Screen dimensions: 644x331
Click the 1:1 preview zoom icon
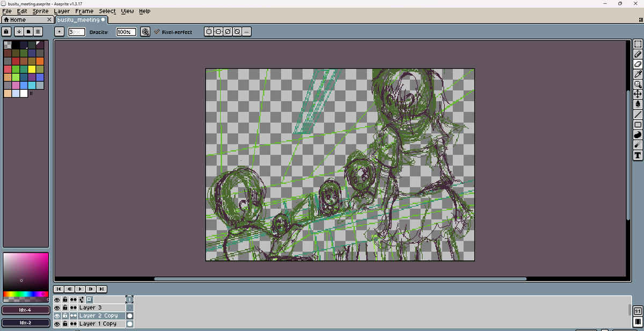pos(638,311)
